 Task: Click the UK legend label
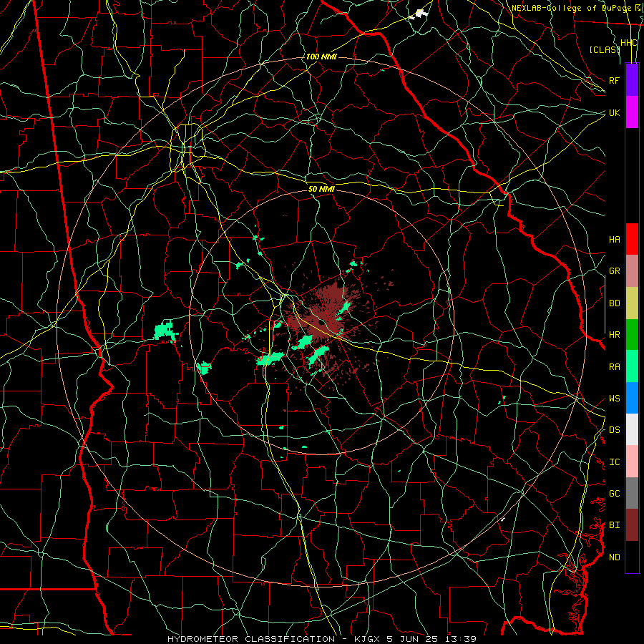coord(614,112)
